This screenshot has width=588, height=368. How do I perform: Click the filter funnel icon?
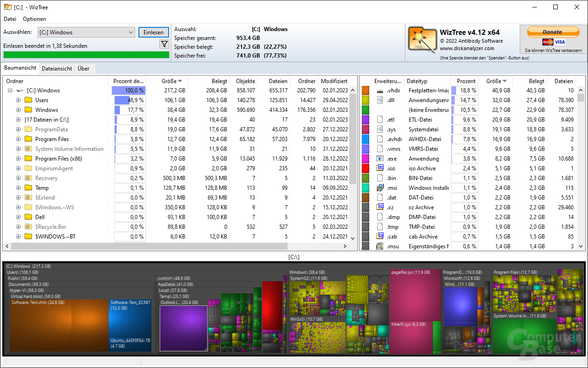164,44
